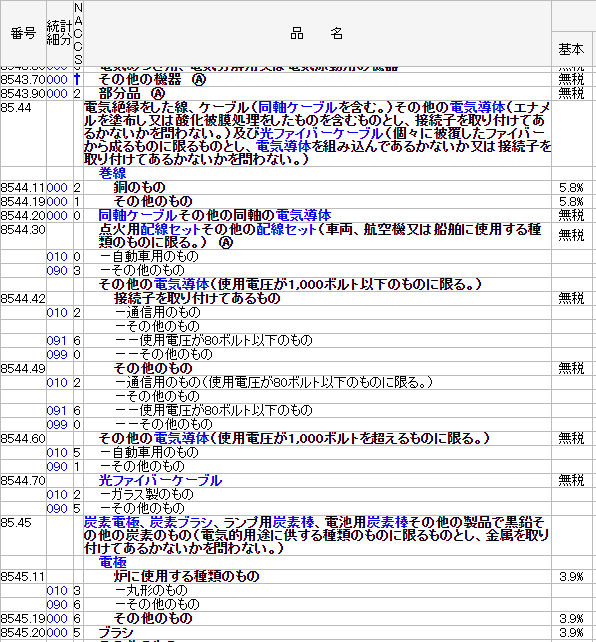Click the 品名 column header
Screen dimensions: 596x642
point(317,33)
